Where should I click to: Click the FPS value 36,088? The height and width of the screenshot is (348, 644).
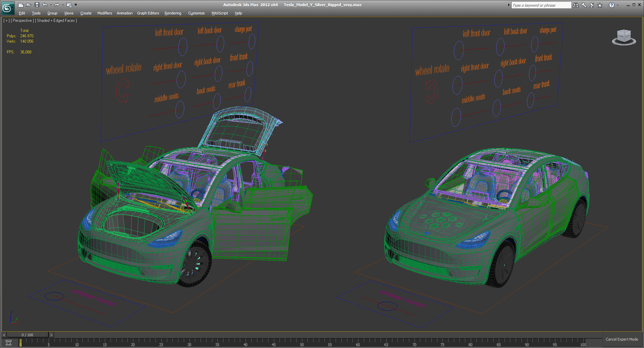click(26, 52)
